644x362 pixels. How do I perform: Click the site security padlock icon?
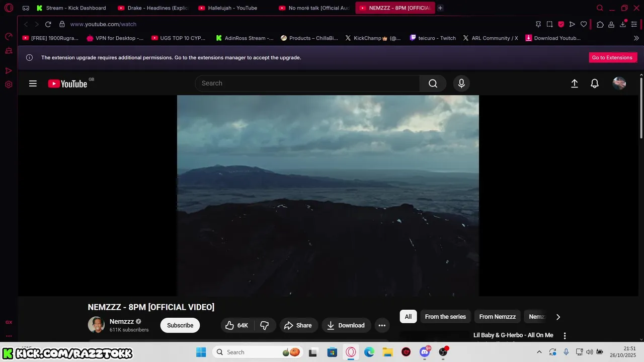tap(62, 24)
